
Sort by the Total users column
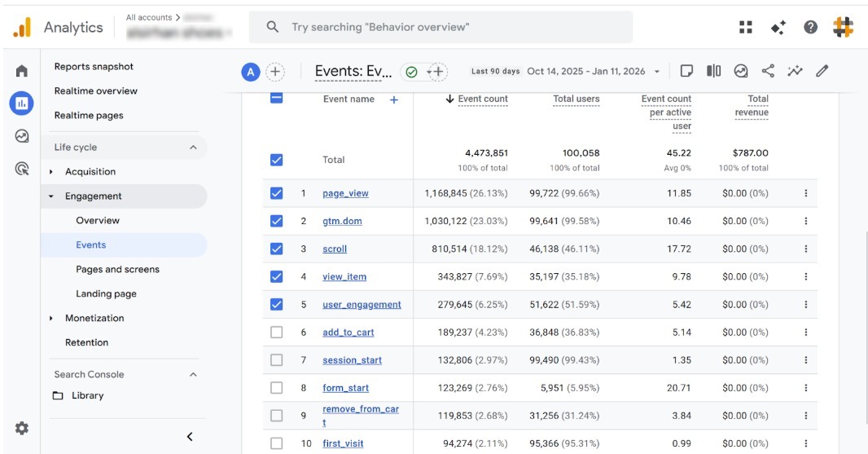pyautogui.click(x=576, y=99)
